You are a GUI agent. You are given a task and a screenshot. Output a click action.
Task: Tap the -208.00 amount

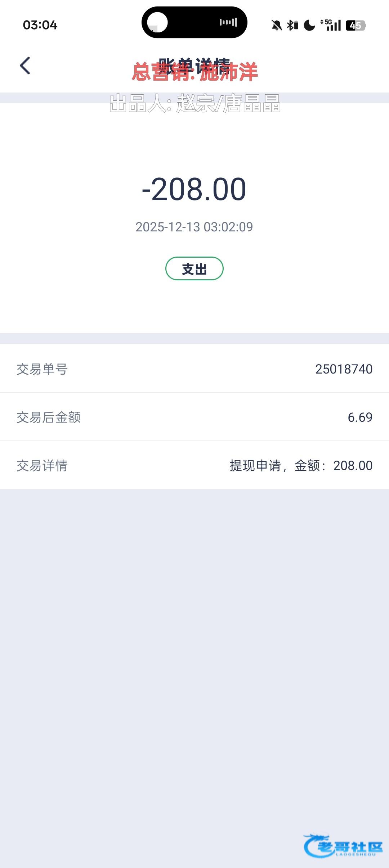[x=194, y=189]
